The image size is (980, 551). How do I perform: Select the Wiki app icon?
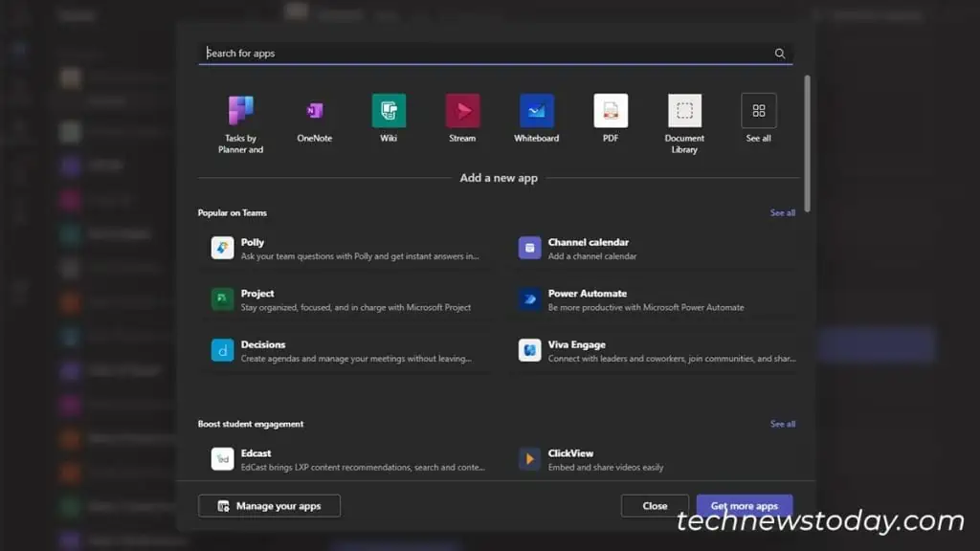[x=388, y=110]
